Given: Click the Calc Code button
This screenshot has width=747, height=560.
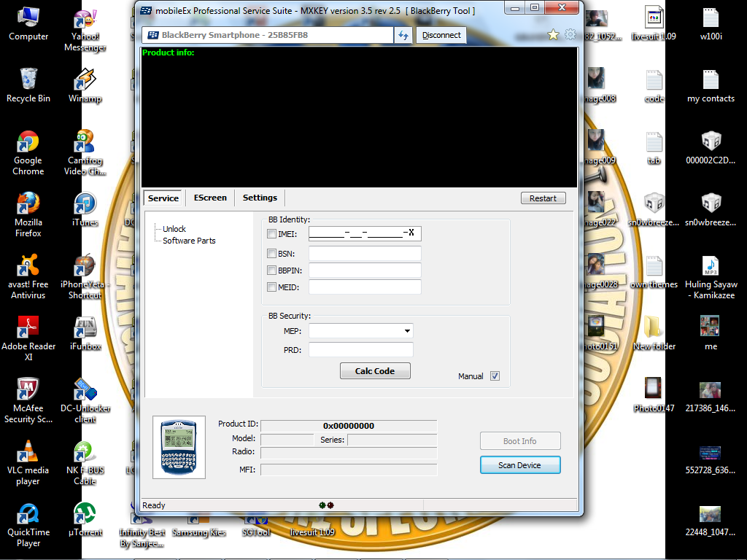Looking at the screenshot, I should click(375, 371).
